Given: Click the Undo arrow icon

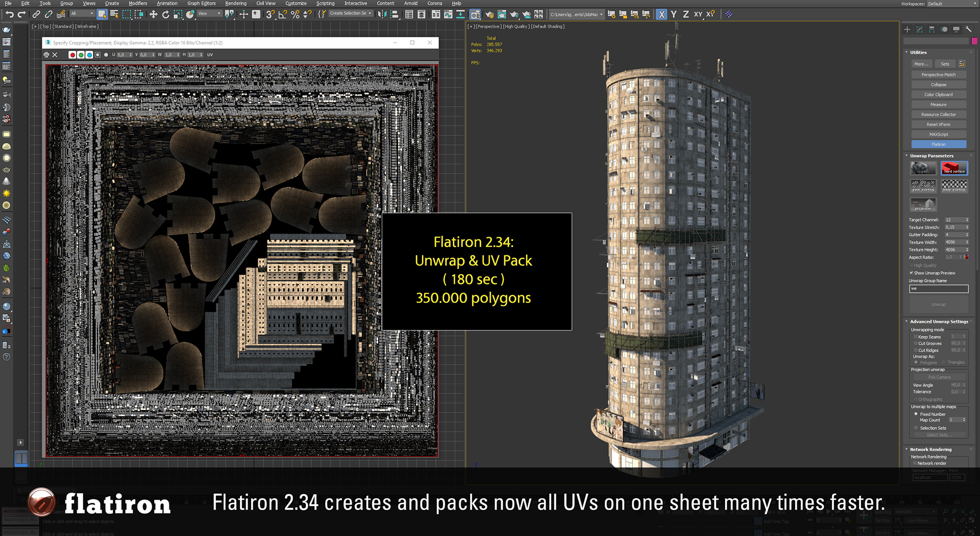Looking at the screenshot, I should point(9,14).
